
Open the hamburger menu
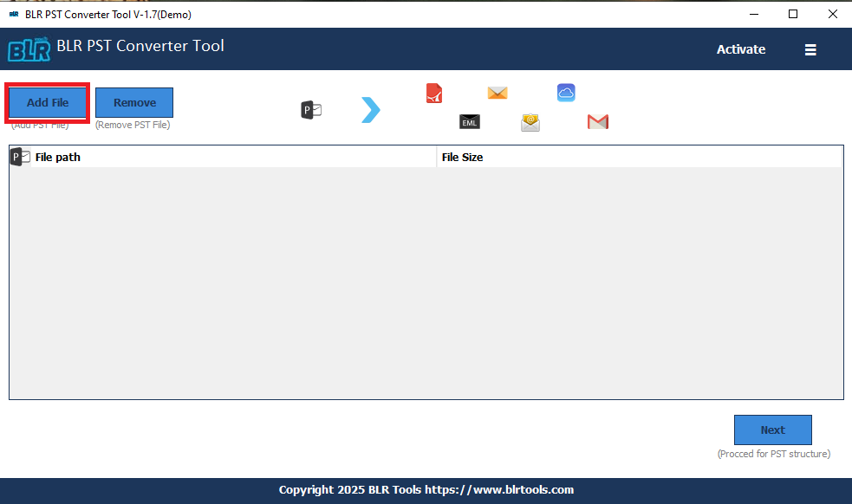[810, 49]
